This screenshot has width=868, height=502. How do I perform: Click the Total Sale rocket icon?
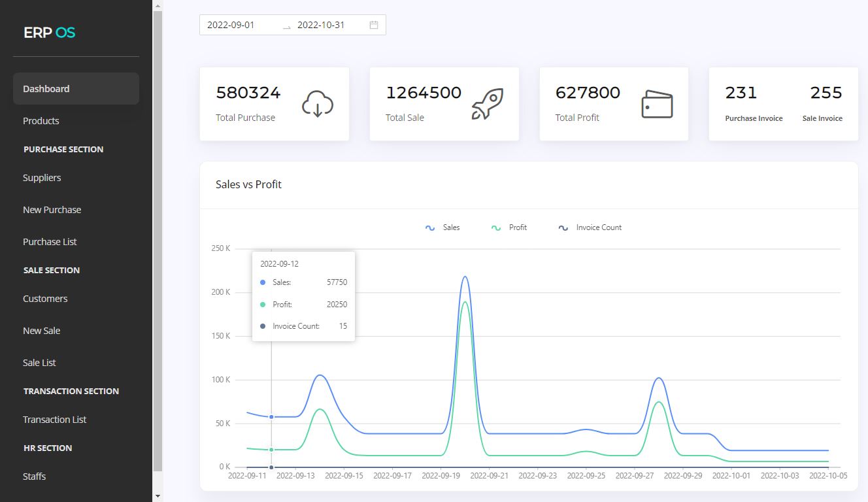tap(488, 105)
